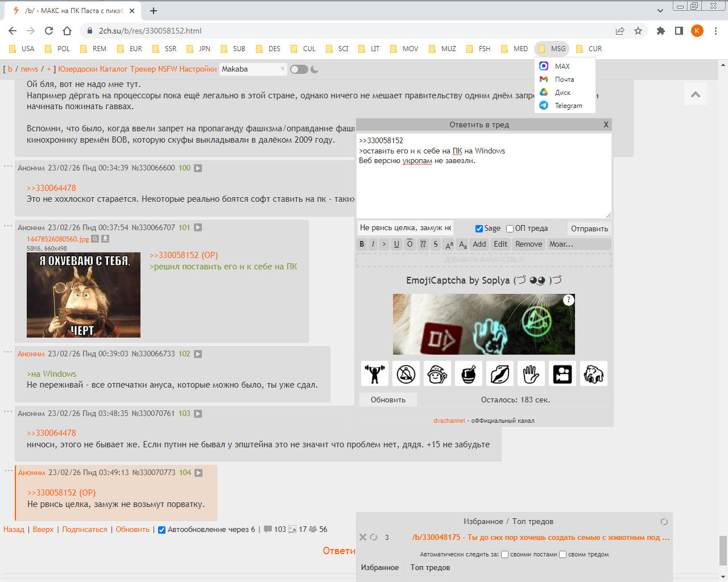Follow the dvachannel link
Image resolution: width=728 pixels, height=582 pixels.
pos(449,421)
